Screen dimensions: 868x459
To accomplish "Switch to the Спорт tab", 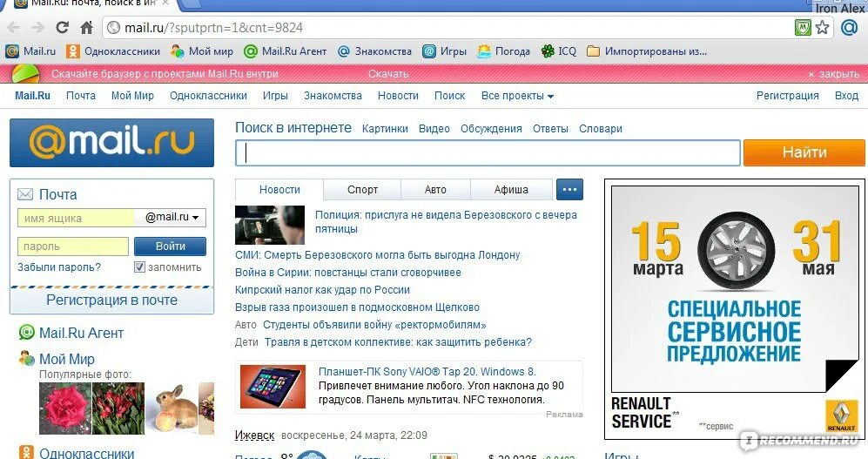I will 362,189.
